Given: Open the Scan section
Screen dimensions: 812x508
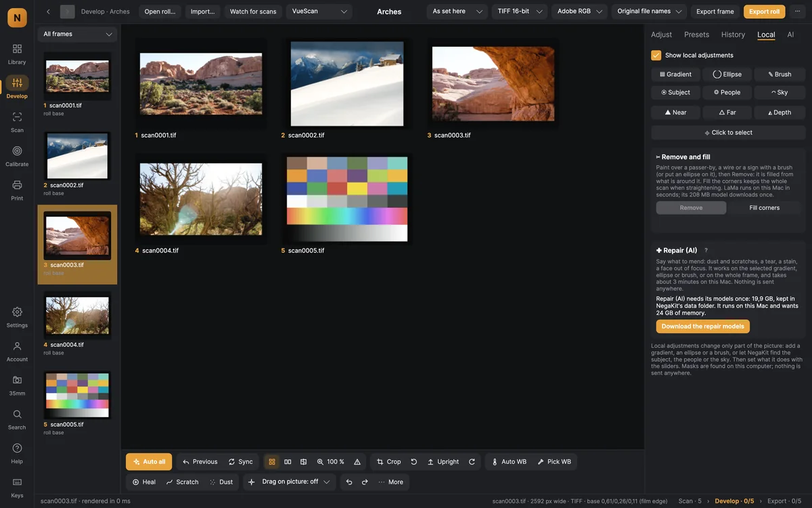Looking at the screenshot, I should pyautogui.click(x=17, y=122).
